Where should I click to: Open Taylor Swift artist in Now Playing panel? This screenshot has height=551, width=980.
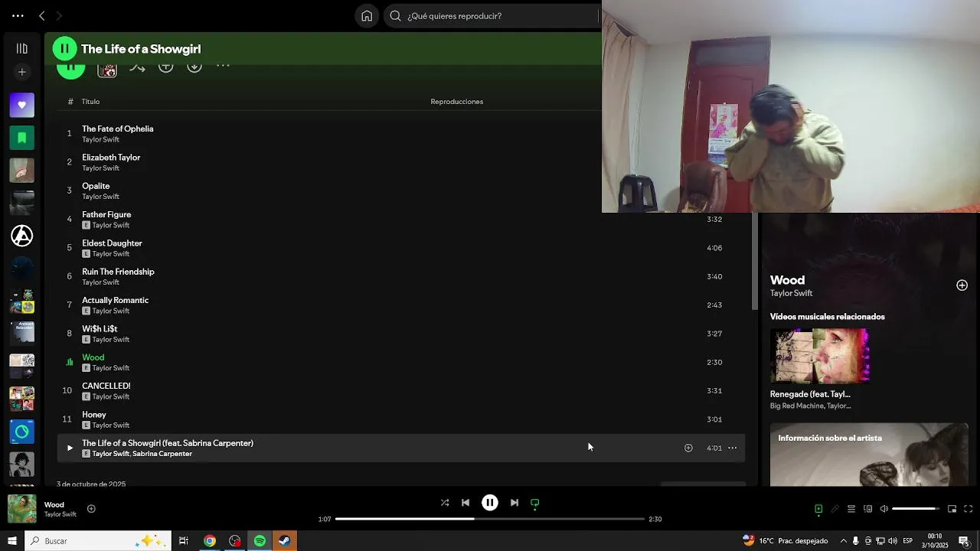791,293
